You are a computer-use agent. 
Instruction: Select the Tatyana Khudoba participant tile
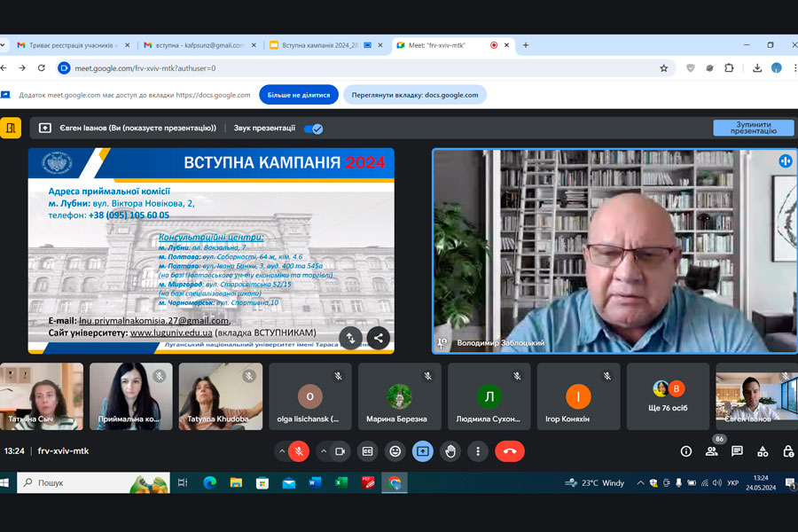click(221, 396)
